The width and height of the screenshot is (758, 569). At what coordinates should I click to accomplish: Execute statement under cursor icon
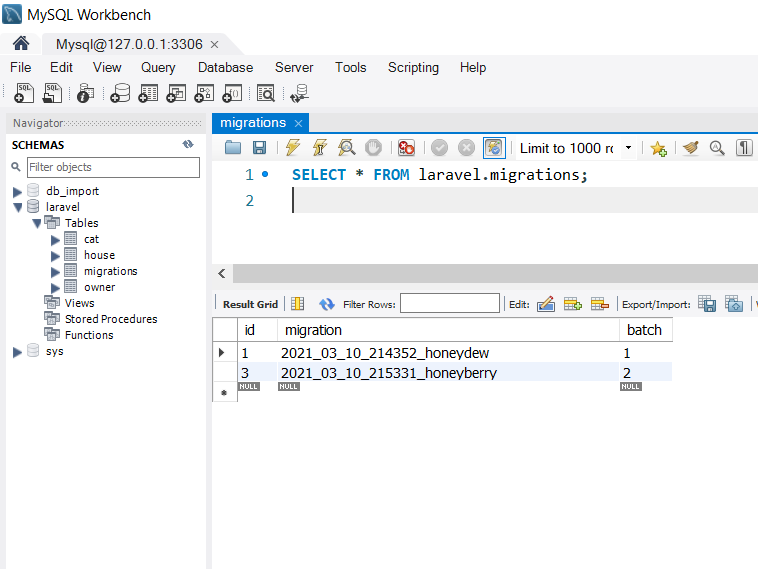pos(320,147)
